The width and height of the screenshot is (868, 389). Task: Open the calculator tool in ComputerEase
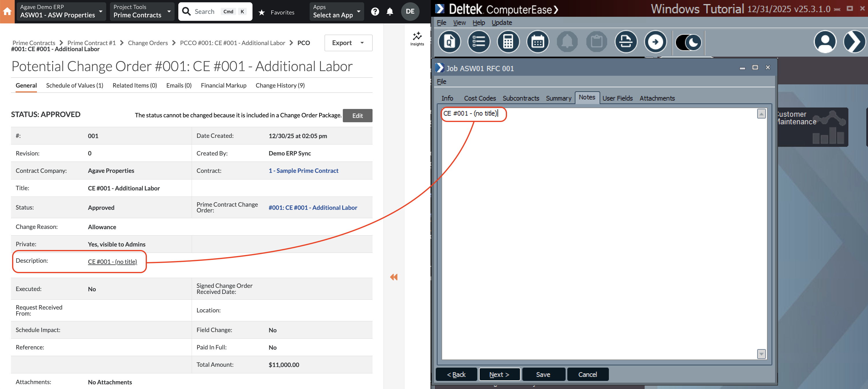click(508, 42)
